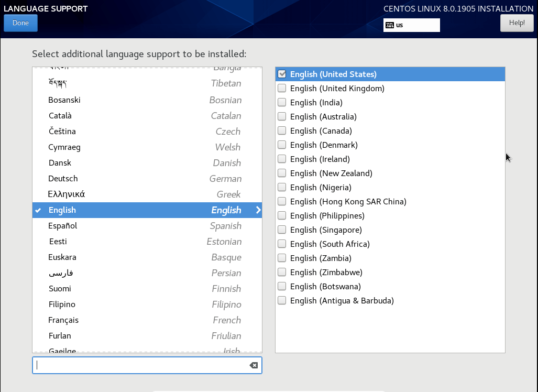
Task: Check English (Botswana) checkbox
Action: coord(282,286)
